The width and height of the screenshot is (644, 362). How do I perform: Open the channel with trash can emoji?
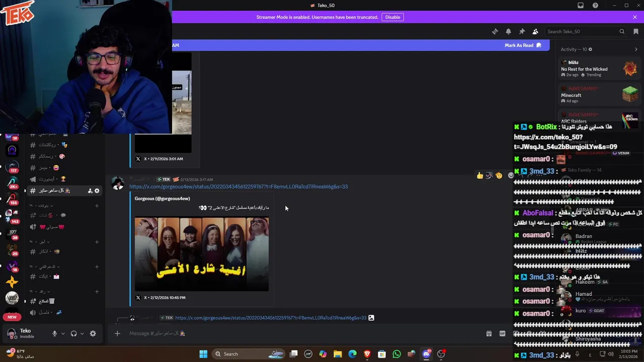(x=65, y=301)
